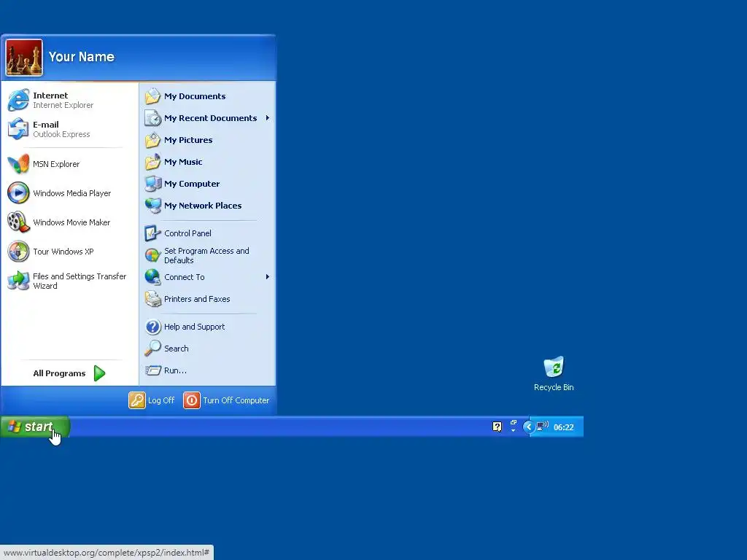Viewport: 747px width, 560px height.
Task: Click the "Internet Explorer" subtitle text
Action: click(63, 105)
